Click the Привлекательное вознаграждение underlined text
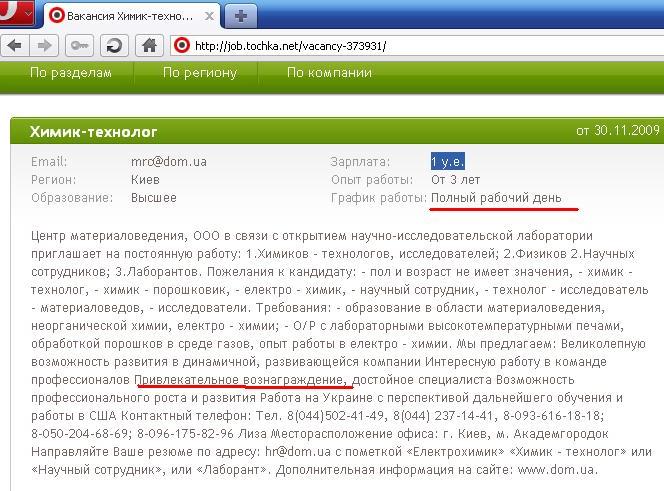 click(x=243, y=380)
